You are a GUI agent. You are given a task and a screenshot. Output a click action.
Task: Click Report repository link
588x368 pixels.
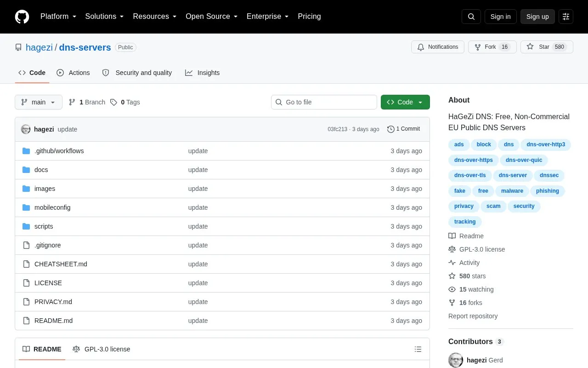click(473, 316)
